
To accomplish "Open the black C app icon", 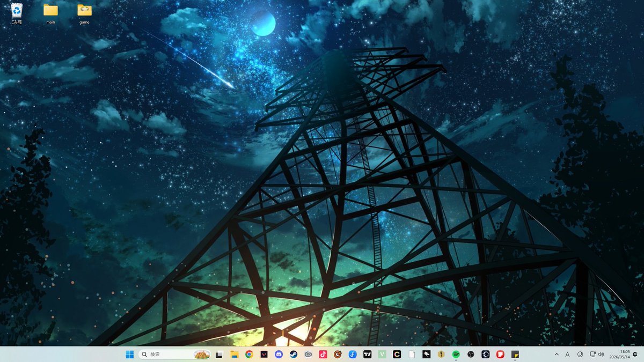I will click(397, 354).
